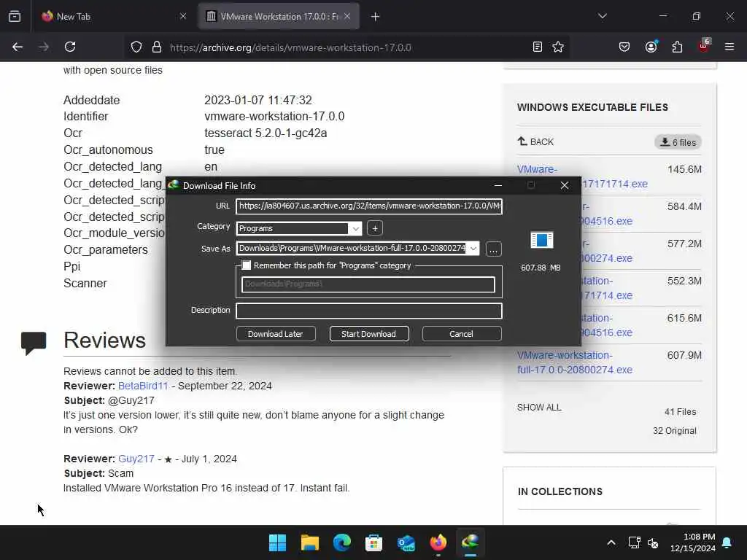Viewport: 747px width, 560px height.
Task: Click the archive.org address bar URL
Action: [x=290, y=47]
